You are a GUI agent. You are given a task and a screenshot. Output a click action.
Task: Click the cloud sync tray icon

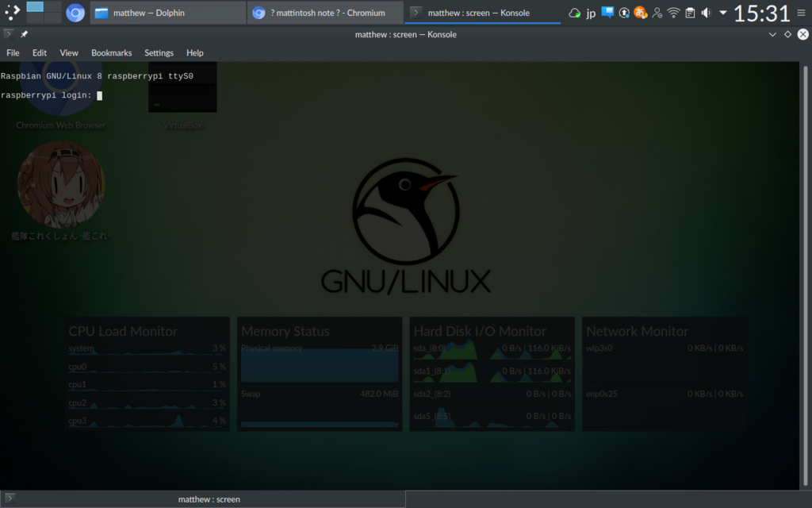click(574, 13)
